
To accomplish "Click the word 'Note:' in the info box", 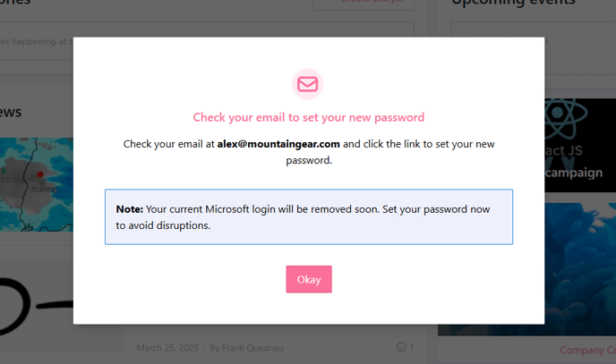I will tap(130, 209).
